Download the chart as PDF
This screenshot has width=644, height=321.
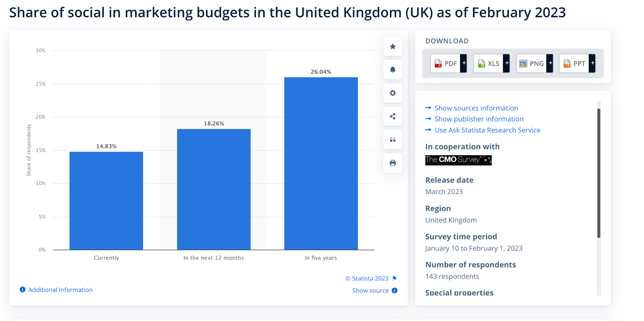446,64
